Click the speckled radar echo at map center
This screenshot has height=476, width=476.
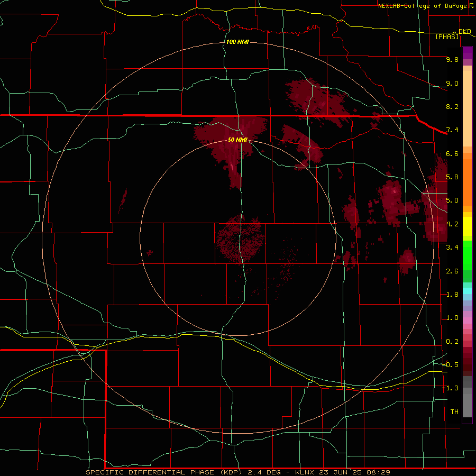tap(240, 239)
